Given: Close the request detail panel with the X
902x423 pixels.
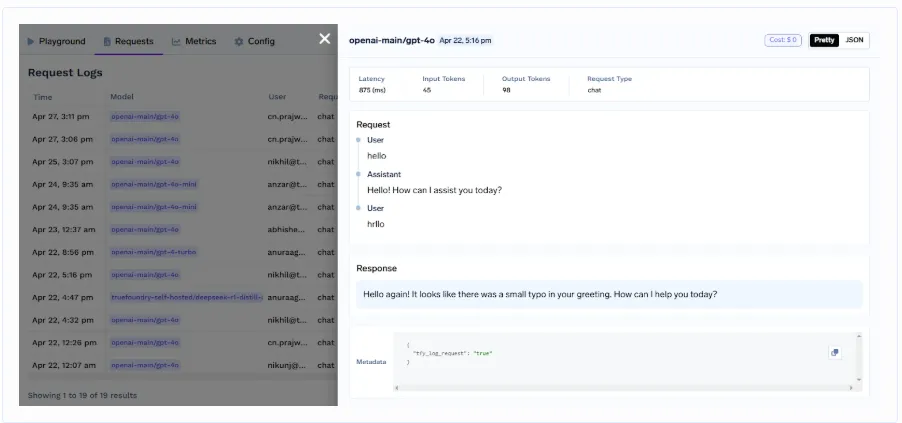Looking at the screenshot, I should click(324, 39).
